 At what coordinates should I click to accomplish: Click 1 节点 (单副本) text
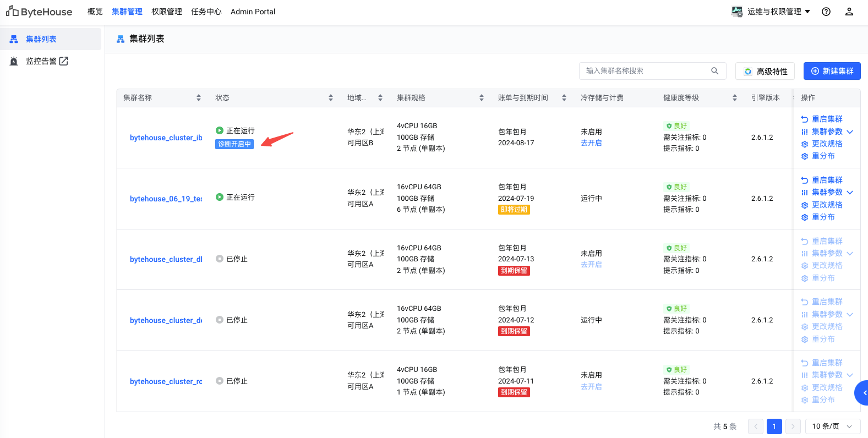point(421,392)
